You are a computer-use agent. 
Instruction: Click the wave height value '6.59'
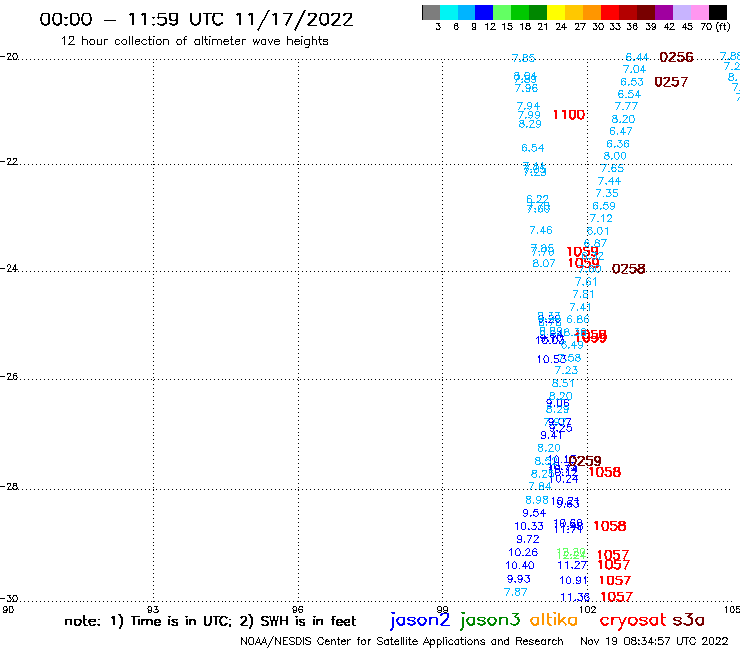604,206
